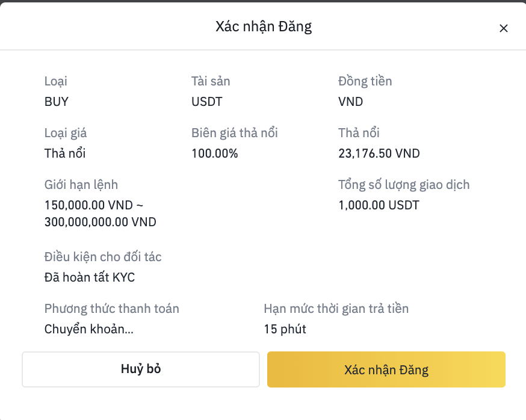Click the 300,000,000.00 VND maximum order limit

click(101, 222)
